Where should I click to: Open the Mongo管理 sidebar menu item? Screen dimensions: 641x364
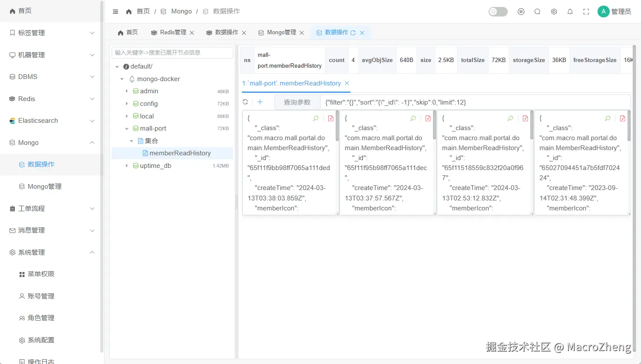pos(44,187)
